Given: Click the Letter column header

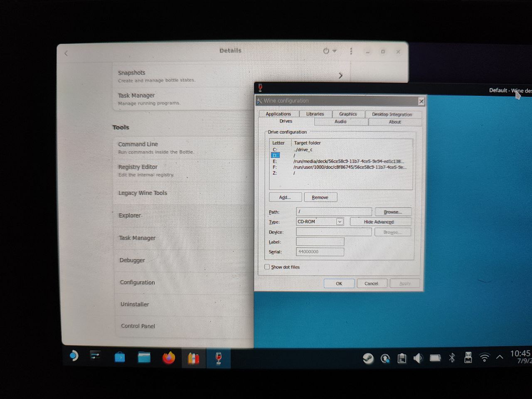Looking at the screenshot, I should point(279,143).
